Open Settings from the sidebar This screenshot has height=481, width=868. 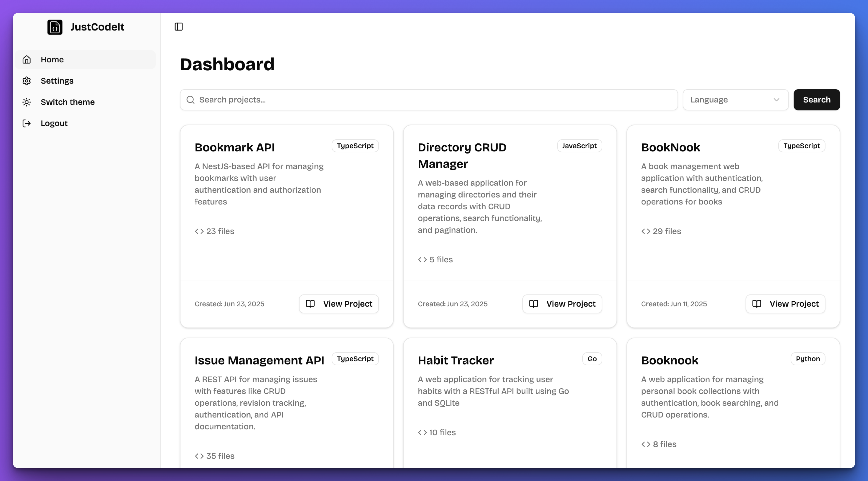85,81
